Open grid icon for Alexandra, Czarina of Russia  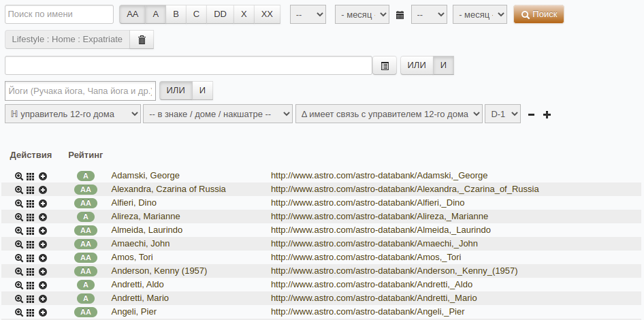30,190
